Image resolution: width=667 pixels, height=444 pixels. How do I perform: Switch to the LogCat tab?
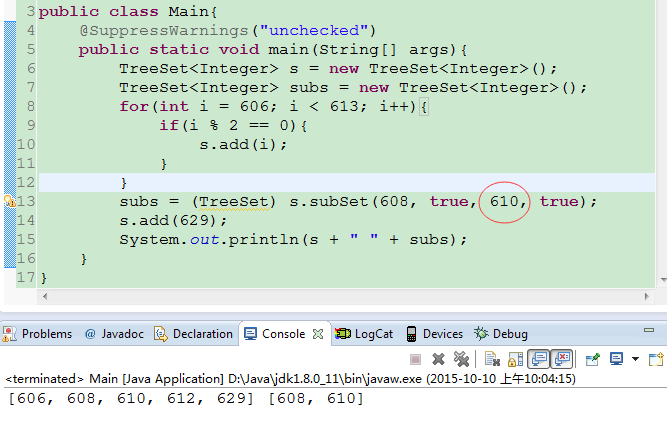pyautogui.click(x=363, y=334)
